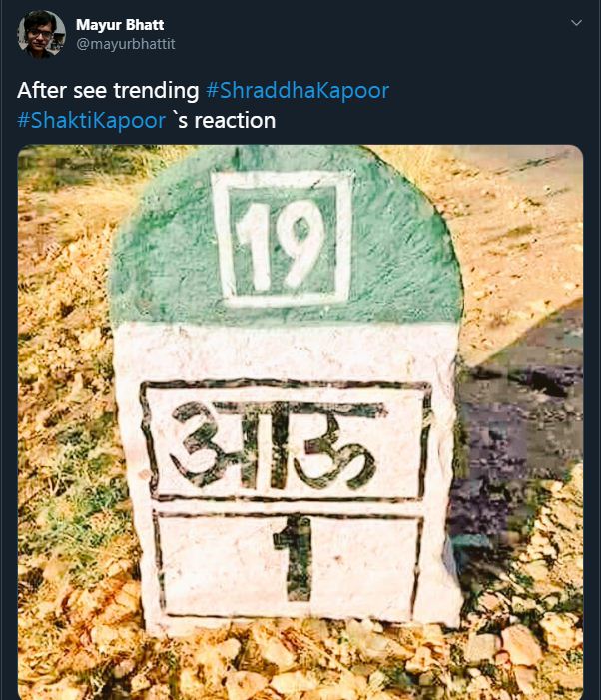Open the #ShraddhaKapoor hashtag
Image resolution: width=601 pixels, height=700 pixels.
297,90
